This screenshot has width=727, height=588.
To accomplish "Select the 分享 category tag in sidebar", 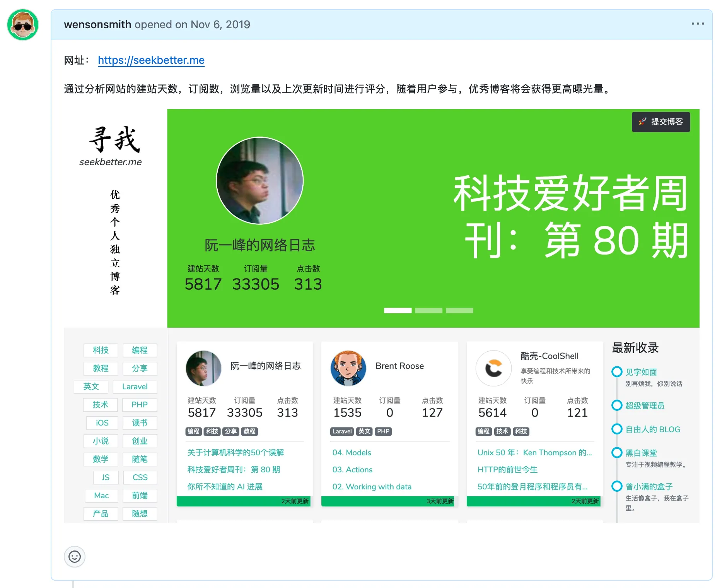I will click(140, 368).
